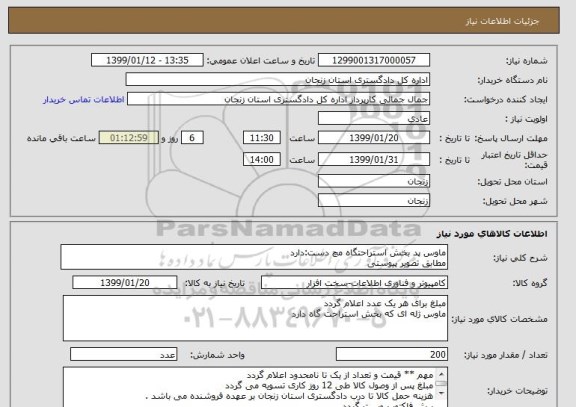Image resolution: width=576 pixels, height=407 pixels.
Task: Click the label شماره نیاز
Action: (x=526, y=61)
